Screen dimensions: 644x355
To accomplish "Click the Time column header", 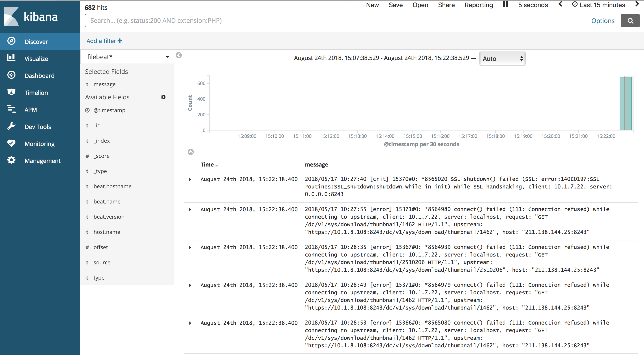I will pyautogui.click(x=207, y=165).
